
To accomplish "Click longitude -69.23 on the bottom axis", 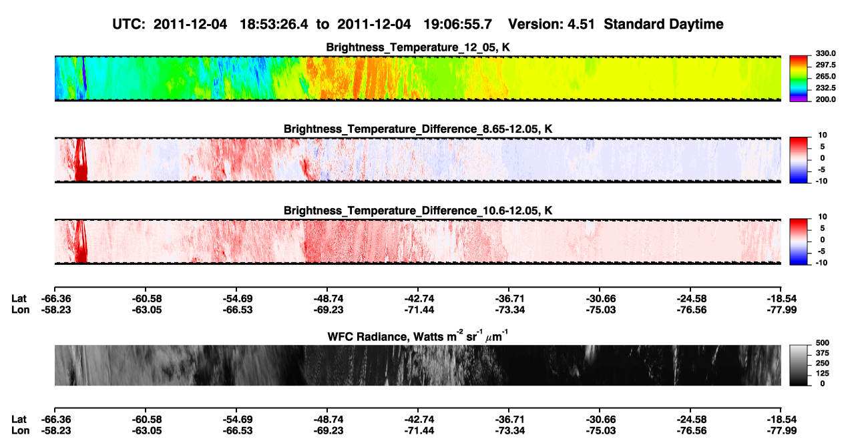I will click(x=327, y=430).
